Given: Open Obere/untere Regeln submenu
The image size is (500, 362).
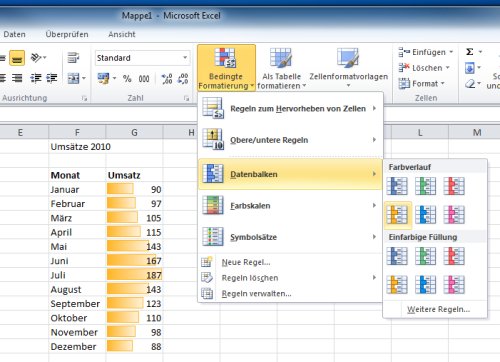Looking at the screenshot, I should (x=290, y=140).
